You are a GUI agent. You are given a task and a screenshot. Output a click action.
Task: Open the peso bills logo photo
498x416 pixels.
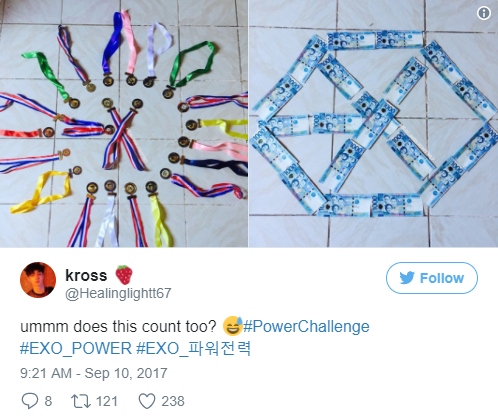[x=374, y=123]
